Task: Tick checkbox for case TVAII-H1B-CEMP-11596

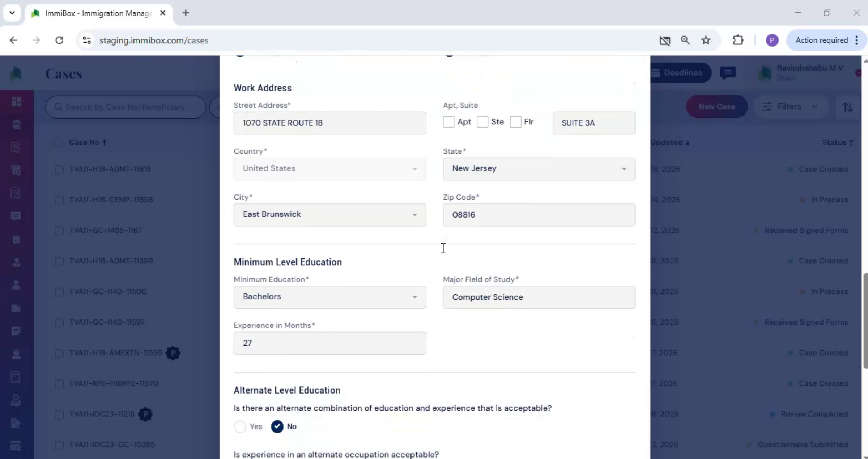Action: [59, 200]
